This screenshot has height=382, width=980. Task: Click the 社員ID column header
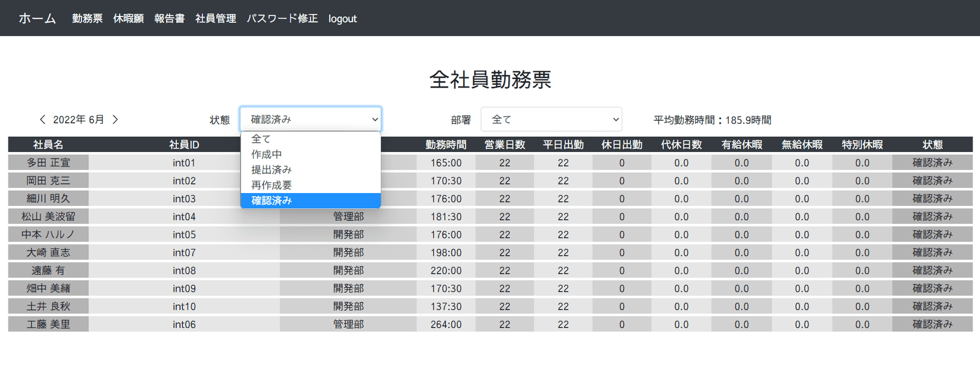pos(184,145)
